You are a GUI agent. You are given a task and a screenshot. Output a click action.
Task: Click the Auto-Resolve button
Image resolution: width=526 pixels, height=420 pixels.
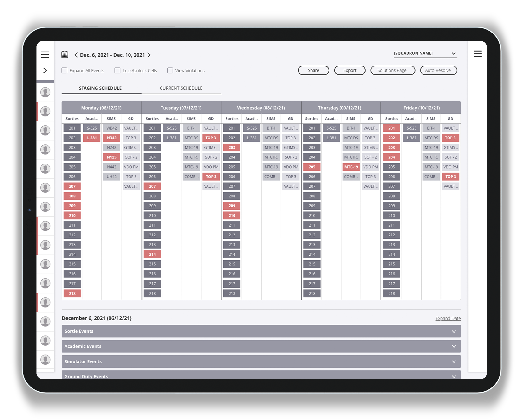(438, 70)
